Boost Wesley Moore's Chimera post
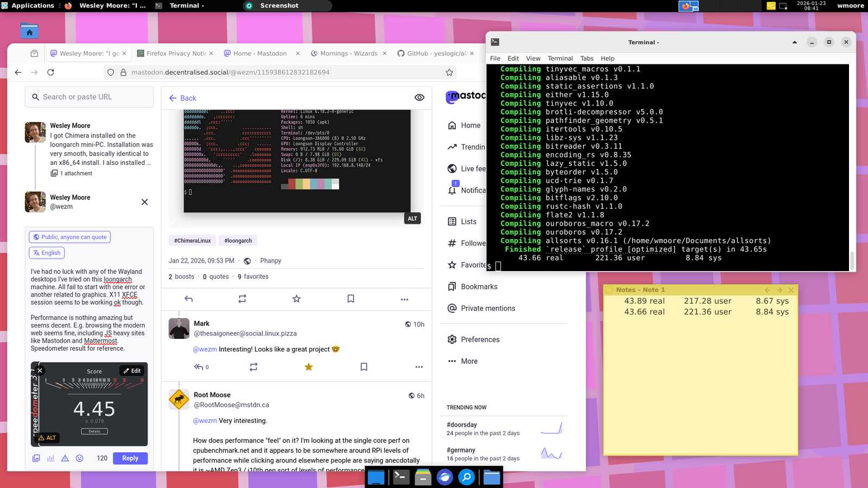Image resolution: width=868 pixels, height=488 pixels. [x=242, y=299]
